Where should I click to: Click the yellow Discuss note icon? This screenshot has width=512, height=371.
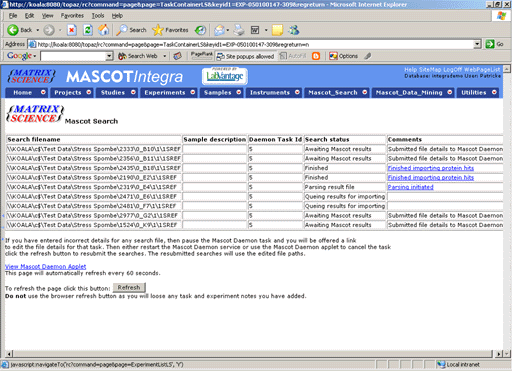coord(277,30)
